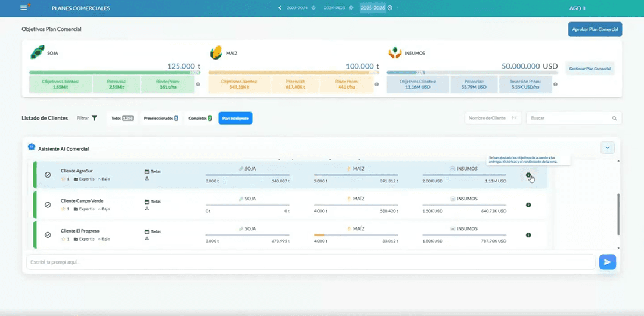
Task: Click the prompt input 'Escribí tu prompt aquí'
Action: point(311,262)
